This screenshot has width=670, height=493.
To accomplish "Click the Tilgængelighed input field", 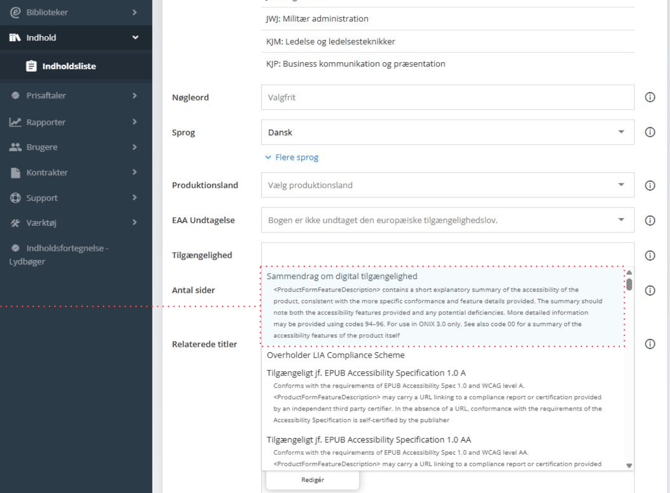I will pyautogui.click(x=447, y=254).
